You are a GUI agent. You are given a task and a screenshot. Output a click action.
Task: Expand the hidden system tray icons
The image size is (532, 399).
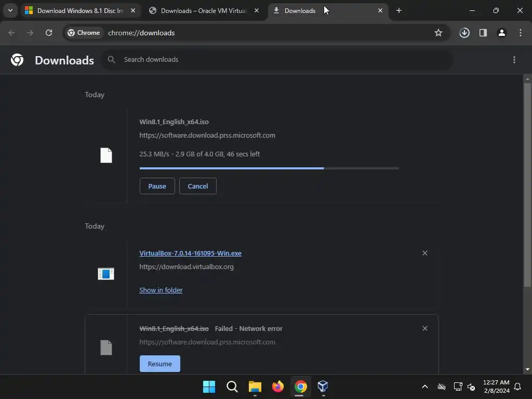click(x=425, y=387)
